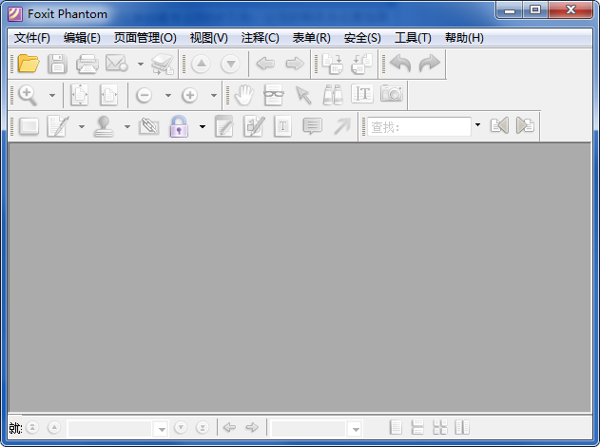This screenshot has height=447, width=600.
Task: Click the Redo arrow icon
Action: (429, 64)
